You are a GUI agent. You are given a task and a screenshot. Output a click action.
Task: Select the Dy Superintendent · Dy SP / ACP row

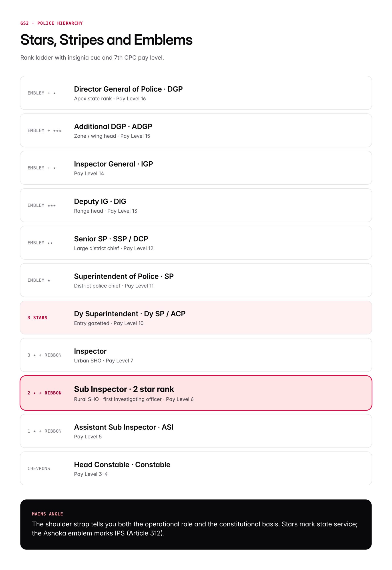tap(196, 318)
